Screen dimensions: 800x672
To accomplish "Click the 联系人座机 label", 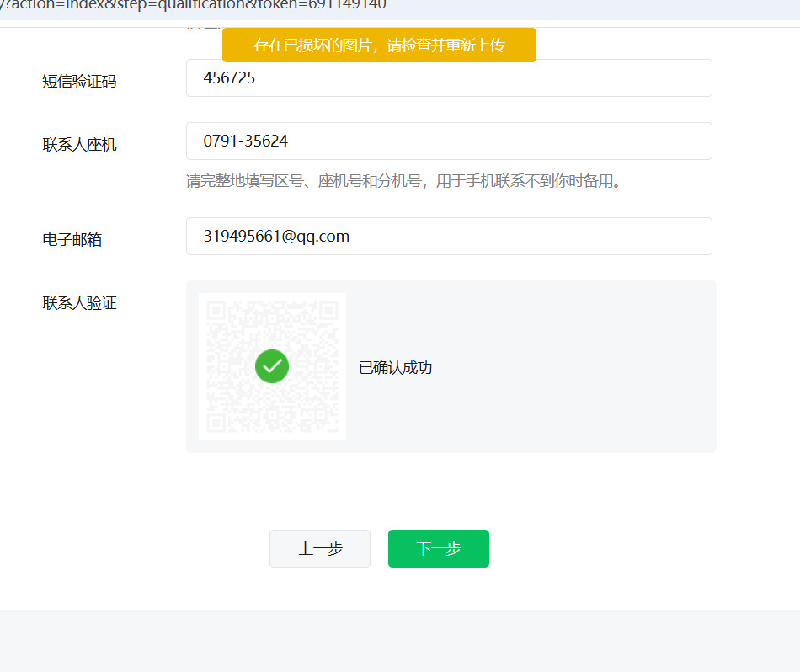I will tap(80, 145).
